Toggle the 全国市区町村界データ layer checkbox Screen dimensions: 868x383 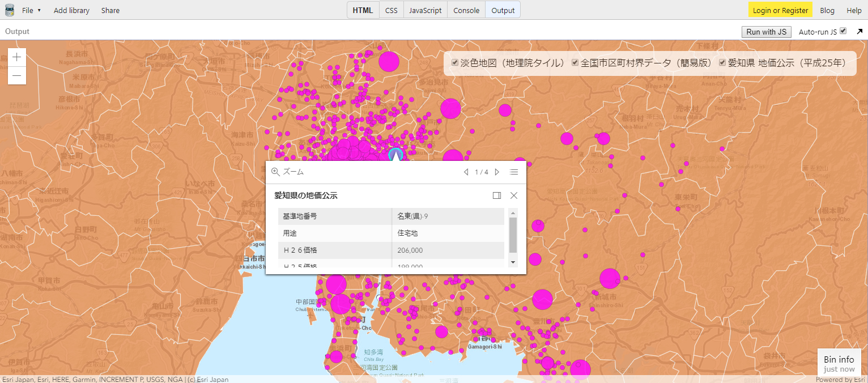point(575,62)
